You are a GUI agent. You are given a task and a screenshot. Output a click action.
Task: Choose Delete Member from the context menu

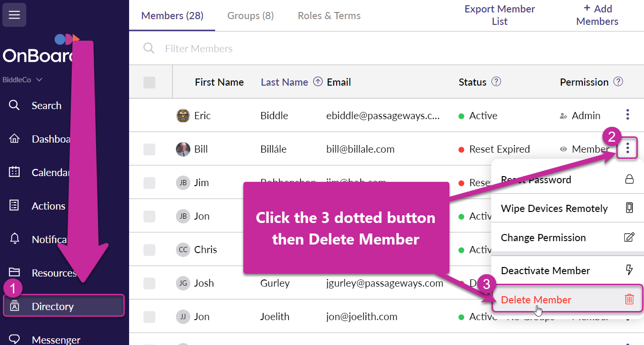point(536,300)
